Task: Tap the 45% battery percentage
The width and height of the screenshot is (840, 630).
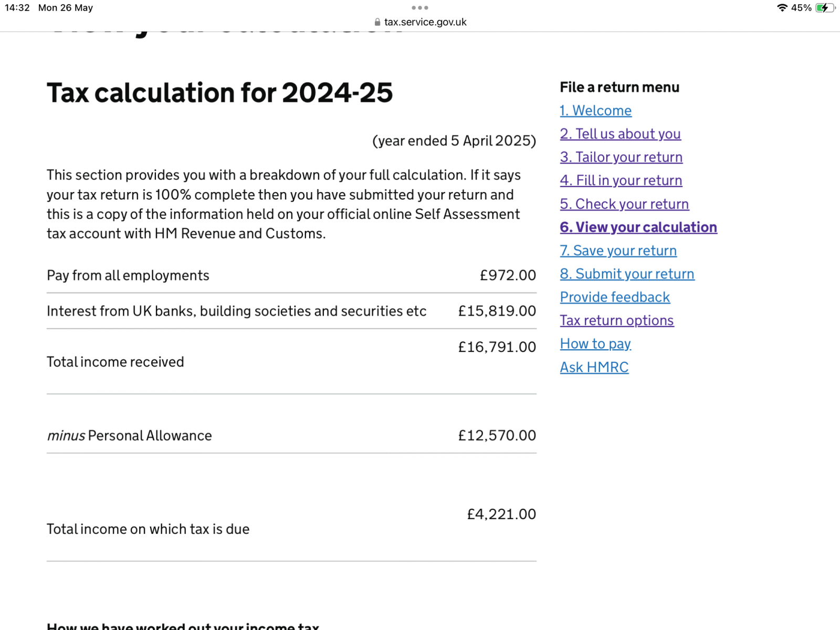Action: click(x=801, y=8)
